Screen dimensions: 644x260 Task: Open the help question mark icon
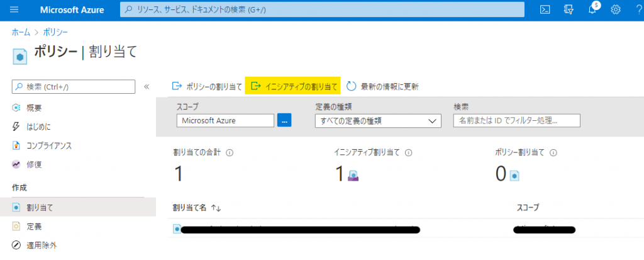639,10
